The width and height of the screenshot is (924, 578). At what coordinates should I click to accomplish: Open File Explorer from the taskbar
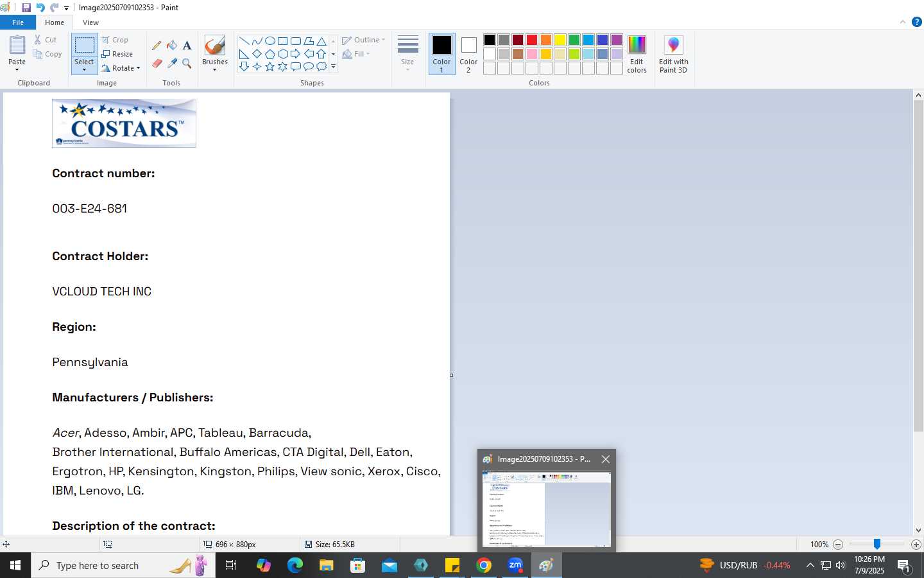327,565
